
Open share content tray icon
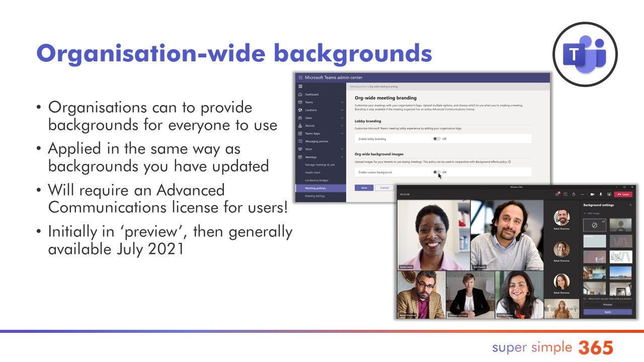pyautogui.click(x=609, y=195)
